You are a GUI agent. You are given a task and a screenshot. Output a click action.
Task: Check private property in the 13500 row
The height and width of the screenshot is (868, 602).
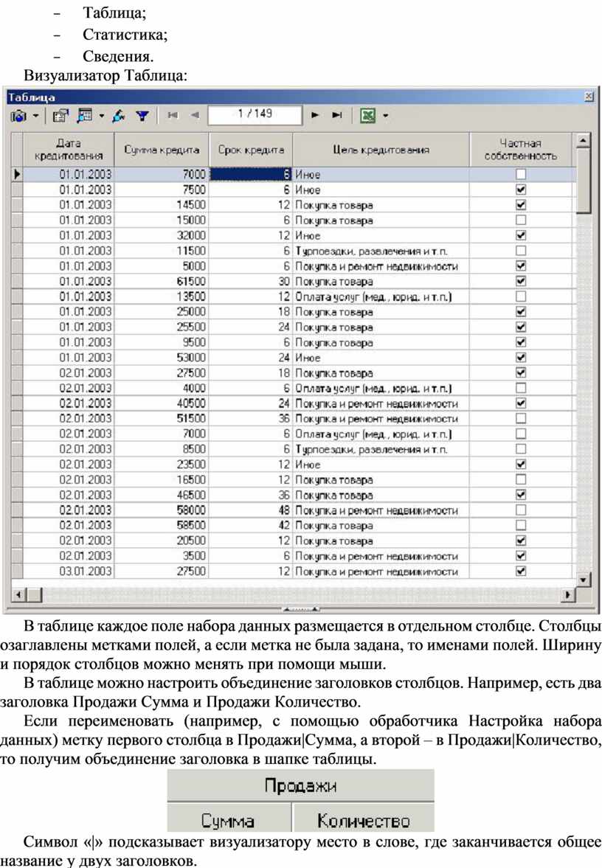[x=521, y=296]
